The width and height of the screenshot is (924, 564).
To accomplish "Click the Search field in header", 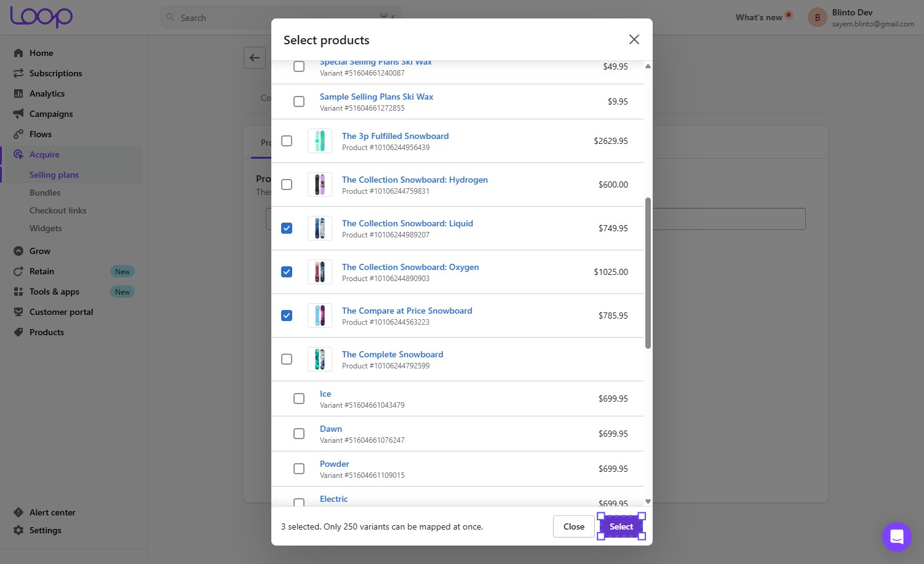I will 281,18.
